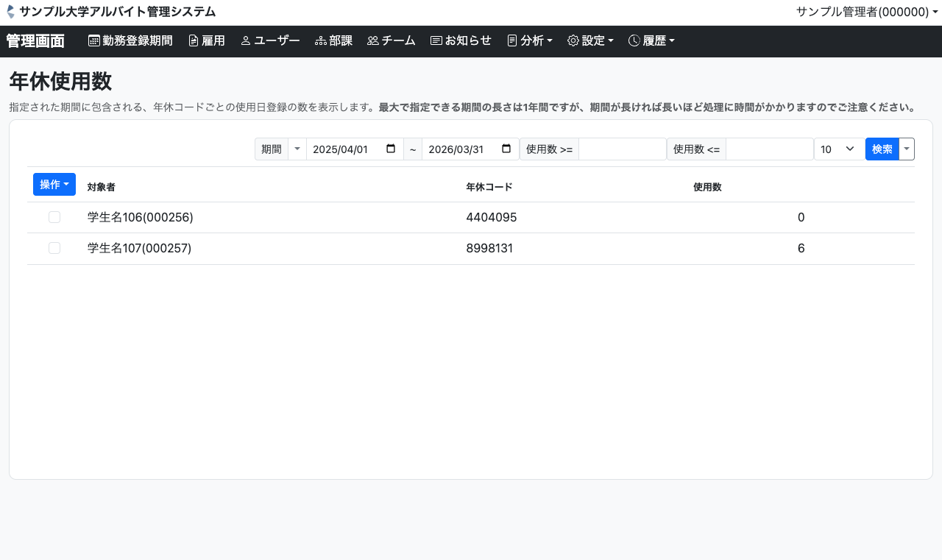Click the document icon for 雇用

pyautogui.click(x=194, y=41)
